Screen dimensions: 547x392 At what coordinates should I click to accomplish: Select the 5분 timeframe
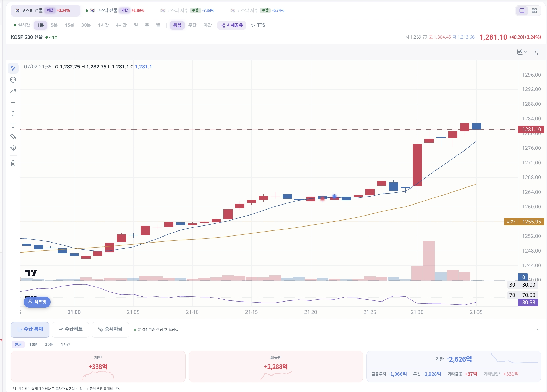pos(54,25)
